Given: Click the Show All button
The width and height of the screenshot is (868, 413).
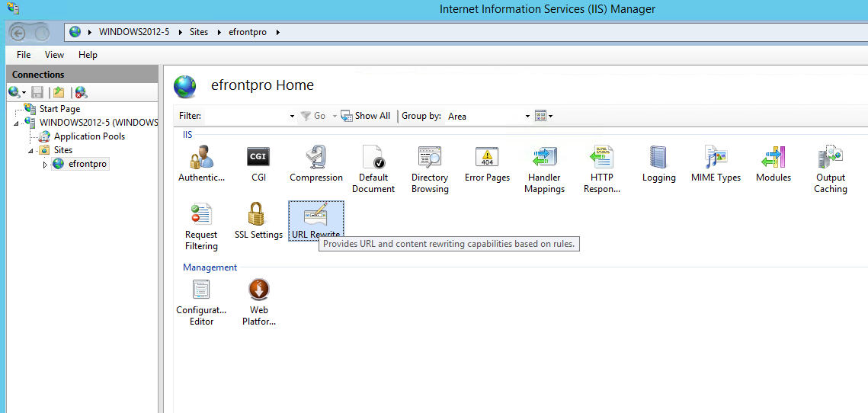Looking at the screenshot, I should tap(366, 116).
